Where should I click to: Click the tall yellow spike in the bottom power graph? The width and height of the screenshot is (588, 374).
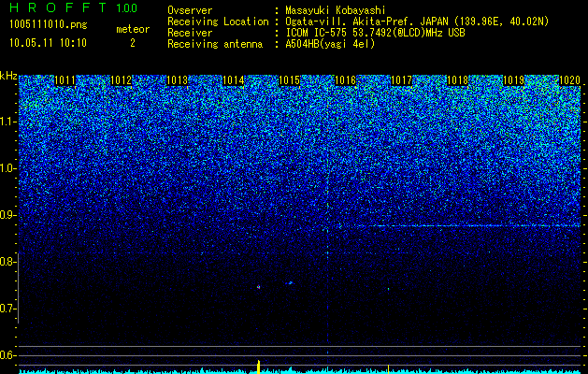click(258, 367)
